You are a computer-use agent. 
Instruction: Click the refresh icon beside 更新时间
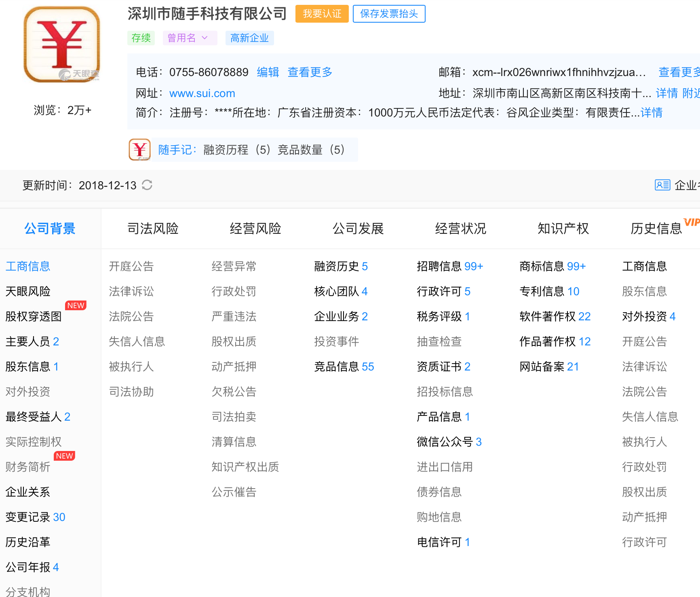click(x=147, y=185)
